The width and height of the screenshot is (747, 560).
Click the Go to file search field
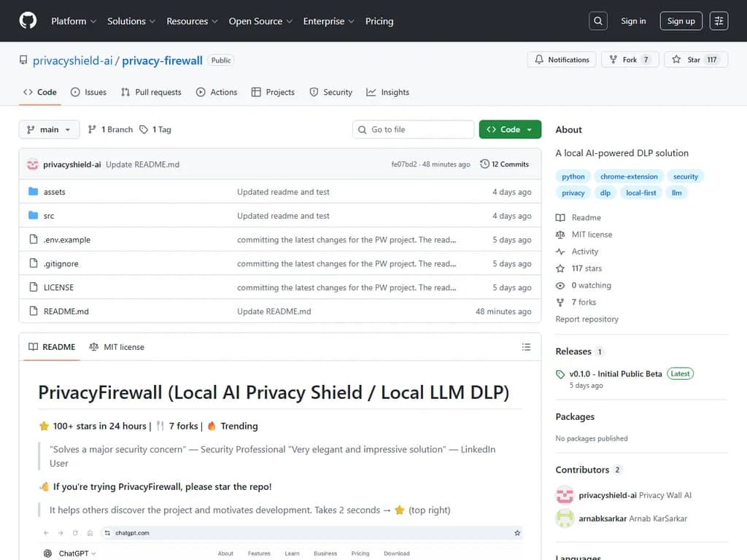coord(413,128)
